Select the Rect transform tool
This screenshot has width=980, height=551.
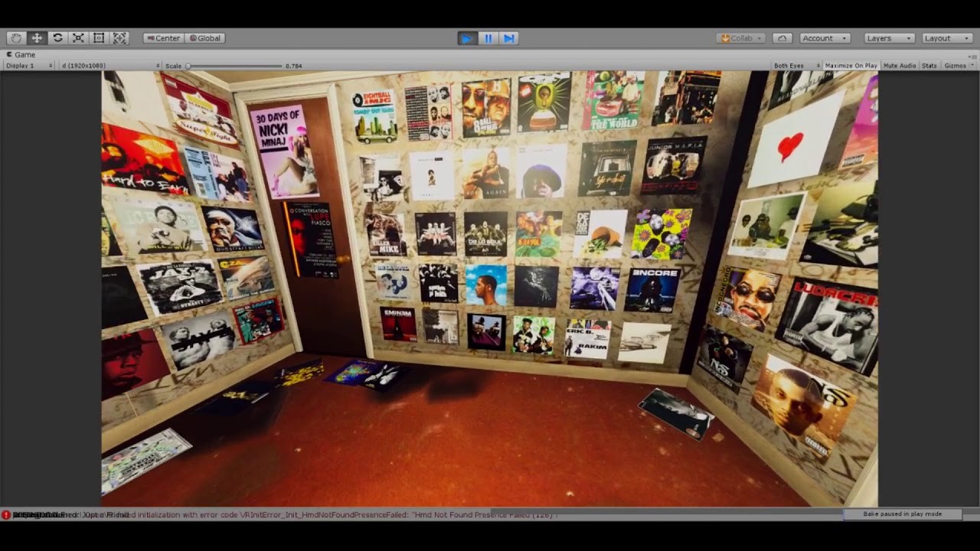pyautogui.click(x=99, y=38)
